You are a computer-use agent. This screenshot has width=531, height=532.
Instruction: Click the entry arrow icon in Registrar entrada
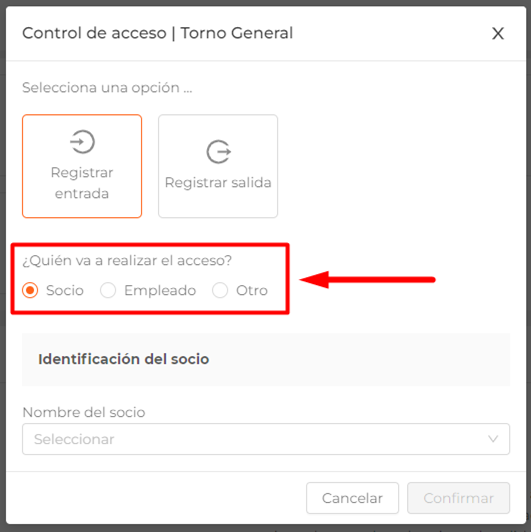pos(82,142)
